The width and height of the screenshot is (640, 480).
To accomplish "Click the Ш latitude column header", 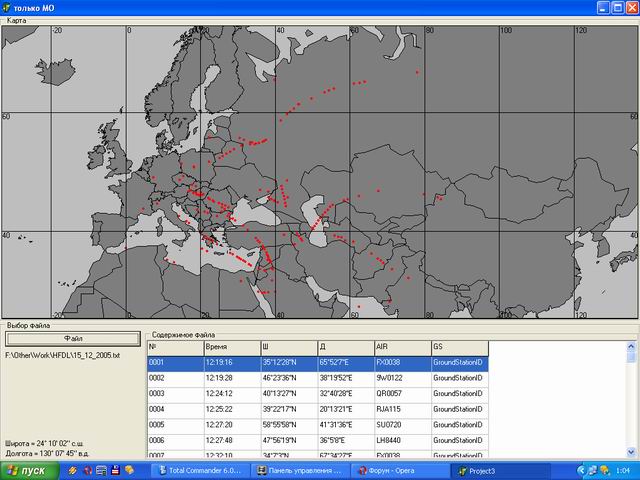I will (x=289, y=348).
